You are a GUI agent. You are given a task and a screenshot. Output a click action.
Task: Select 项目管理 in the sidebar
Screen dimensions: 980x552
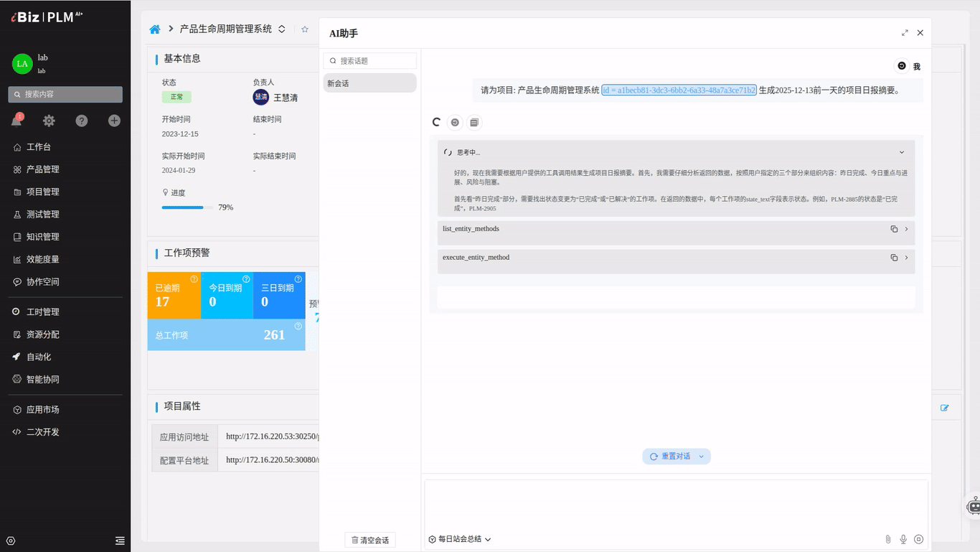tap(43, 192)
